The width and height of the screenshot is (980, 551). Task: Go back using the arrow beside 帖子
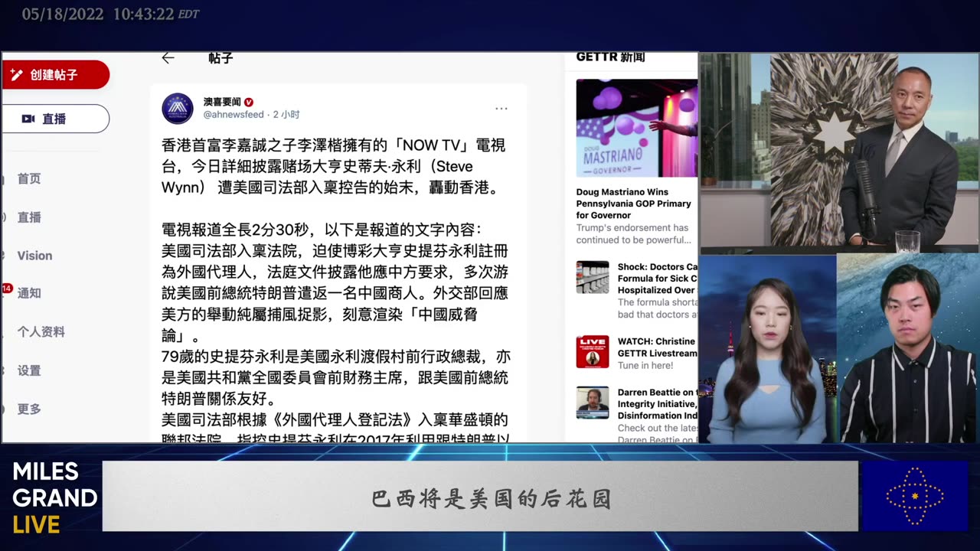(168, 58)
